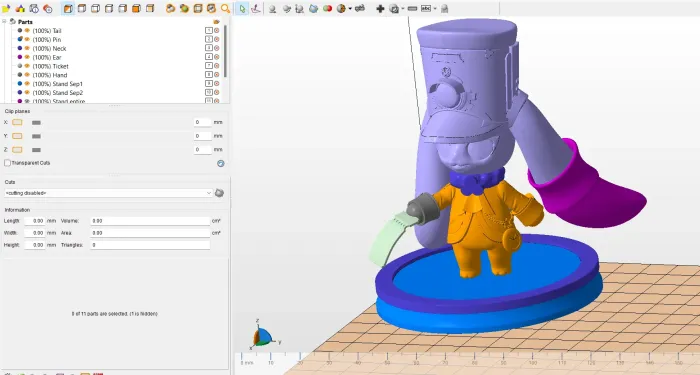Click the red-green spheres boolean icon
This screenshot has height=375, width=700.
click(x=327, y=8)
